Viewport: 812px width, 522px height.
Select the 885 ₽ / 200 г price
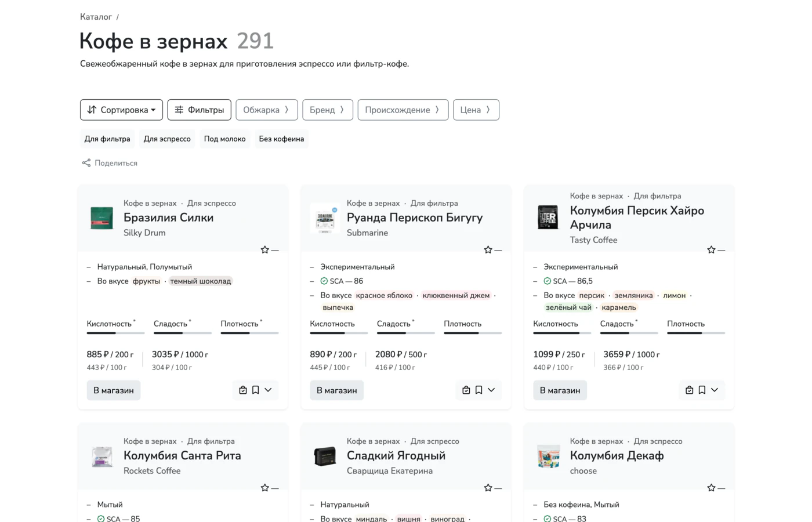[110, 354]
